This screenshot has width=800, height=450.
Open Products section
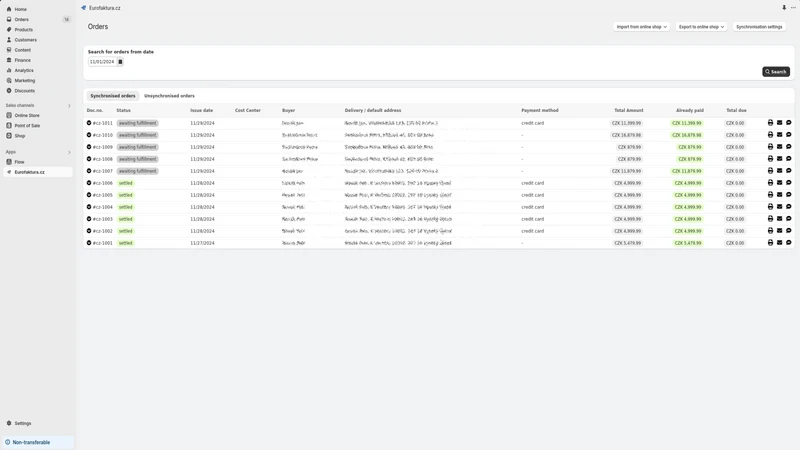(23, 30)
